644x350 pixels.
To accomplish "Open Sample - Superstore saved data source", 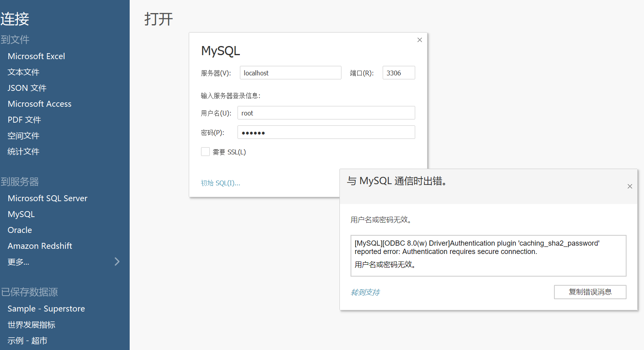I will (46, 309).
